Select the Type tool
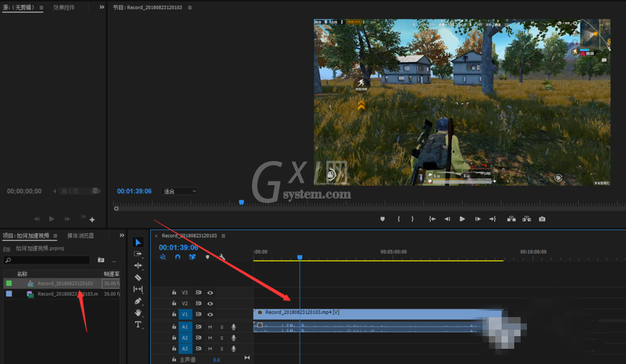626x364 pixels. [x=138, y=325]
